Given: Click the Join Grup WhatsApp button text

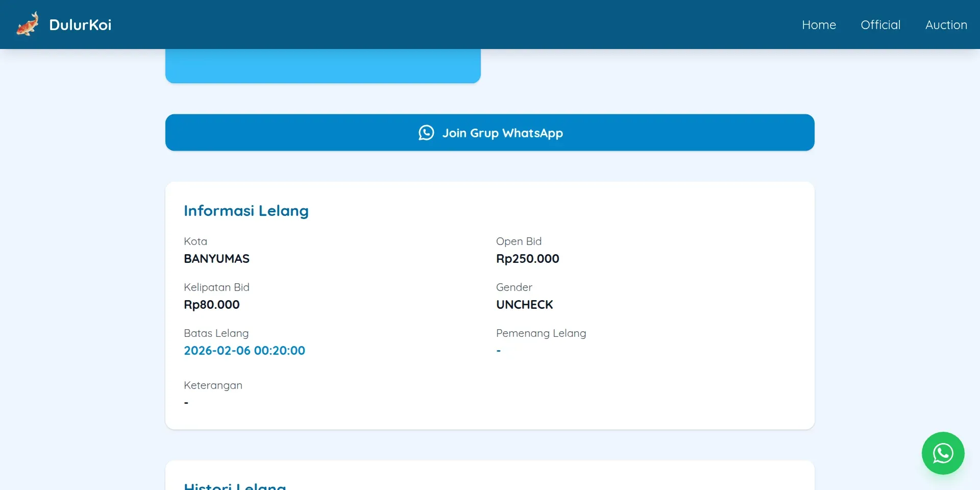Looking at the screenshot, I should coord(502,133).
